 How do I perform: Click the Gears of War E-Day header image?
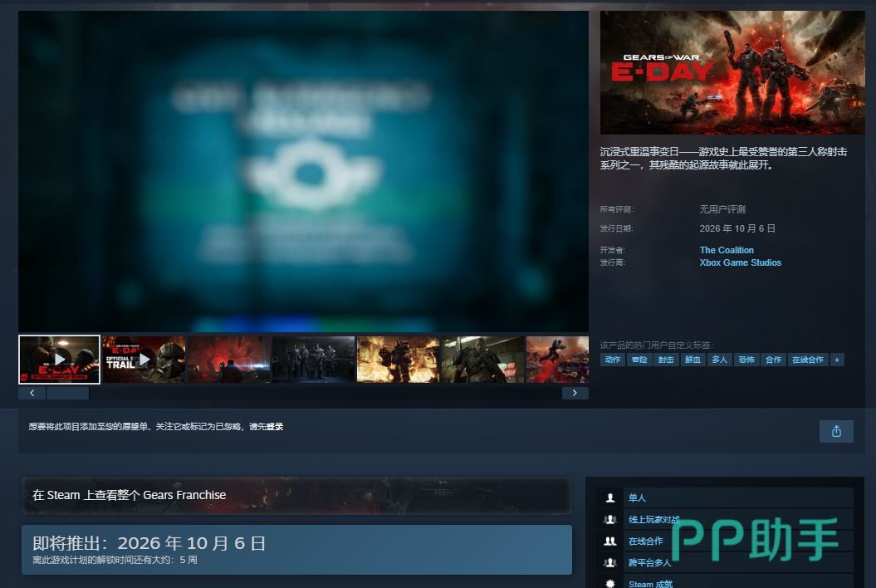pyautogui.click(x=732, y=72)
